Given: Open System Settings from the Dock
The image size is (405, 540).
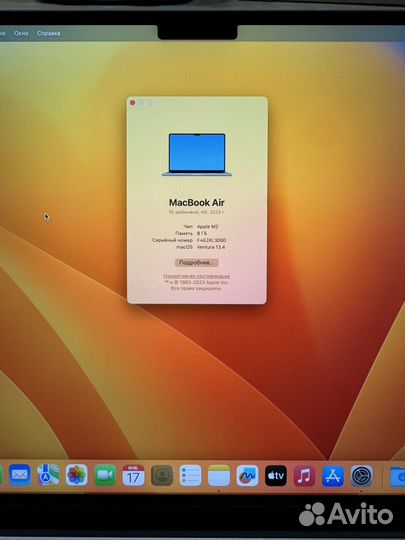Looking at the screenshot, I should [x=362, y=476].
